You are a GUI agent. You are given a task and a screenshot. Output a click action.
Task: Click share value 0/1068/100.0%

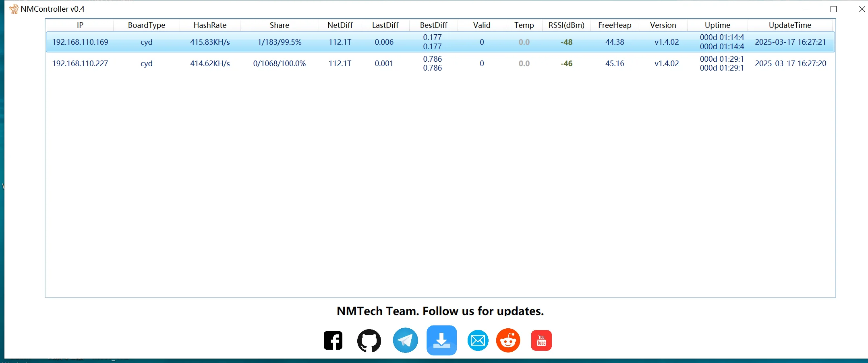tap(280, 63)
